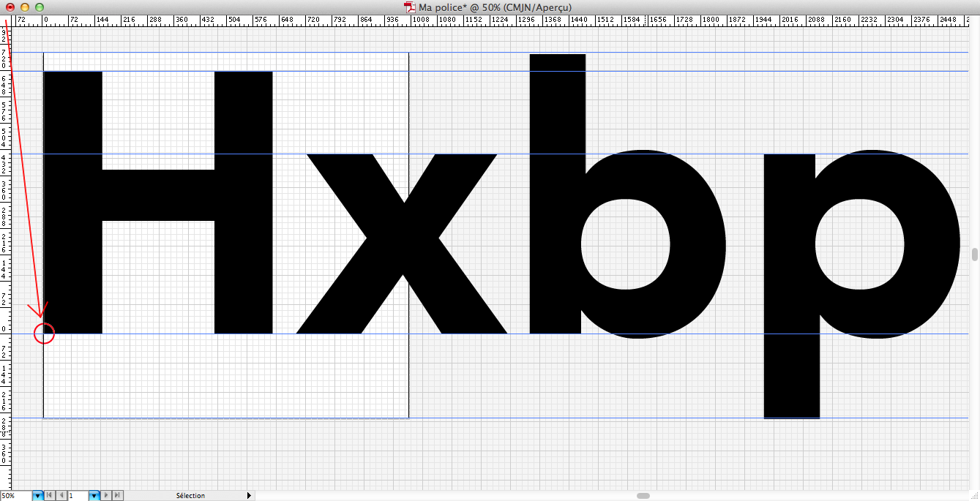The width and height of the screenshot is (980, 501).
Task: Open the artboard number dropdown
Action: pyautogui.click(x=94, y=496)
